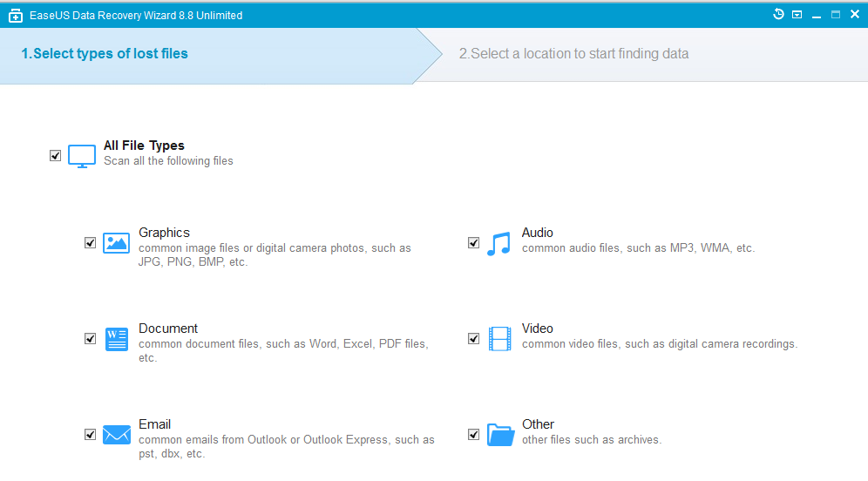Uncheck the Audio checkbox
Image resolution: width=868 pixels, height=481 pixels.
click(x=473, y=243)
